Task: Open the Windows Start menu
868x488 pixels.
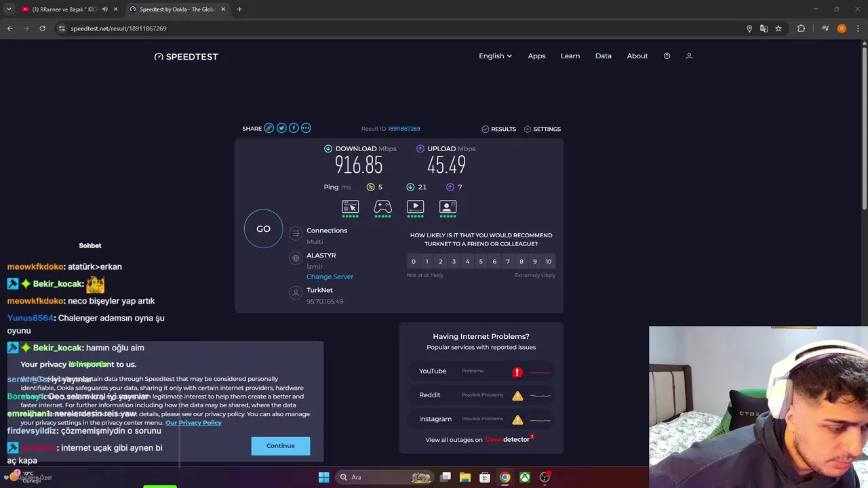Action: pos(323,477)
